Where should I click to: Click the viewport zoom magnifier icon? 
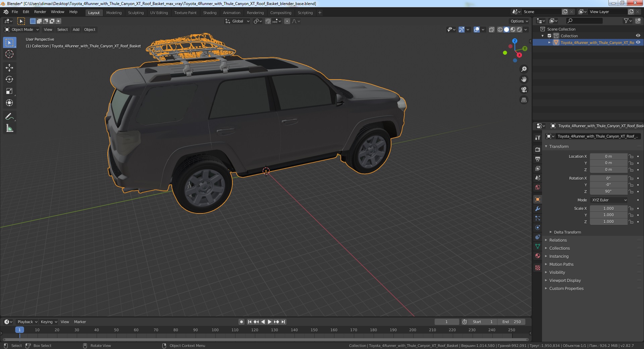524,69
